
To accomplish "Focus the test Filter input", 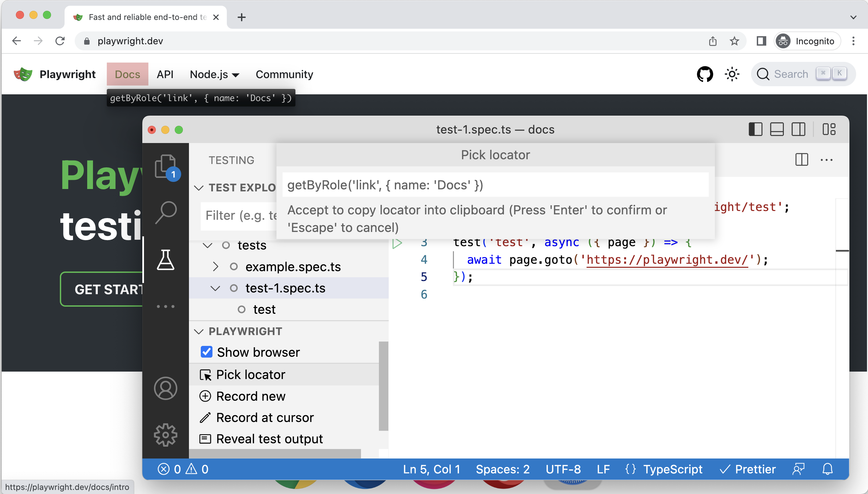I will coord(239,216).
